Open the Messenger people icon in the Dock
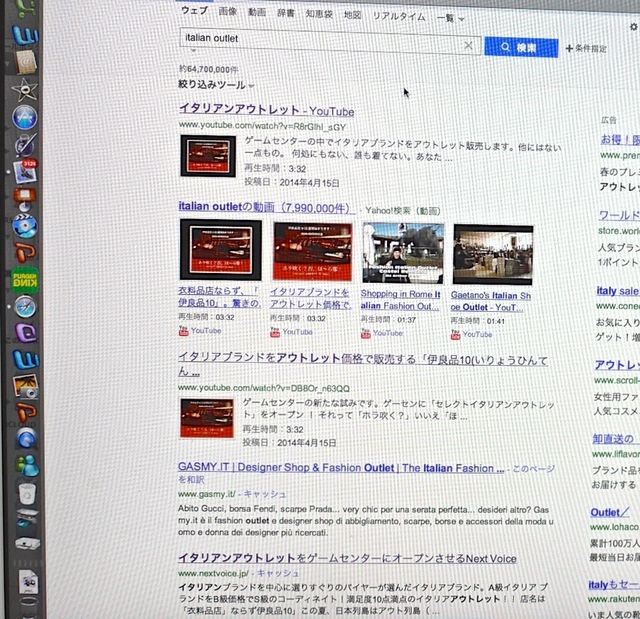This screenshot has width=640, height=619. pyautogui.click(x=27, y=466)
